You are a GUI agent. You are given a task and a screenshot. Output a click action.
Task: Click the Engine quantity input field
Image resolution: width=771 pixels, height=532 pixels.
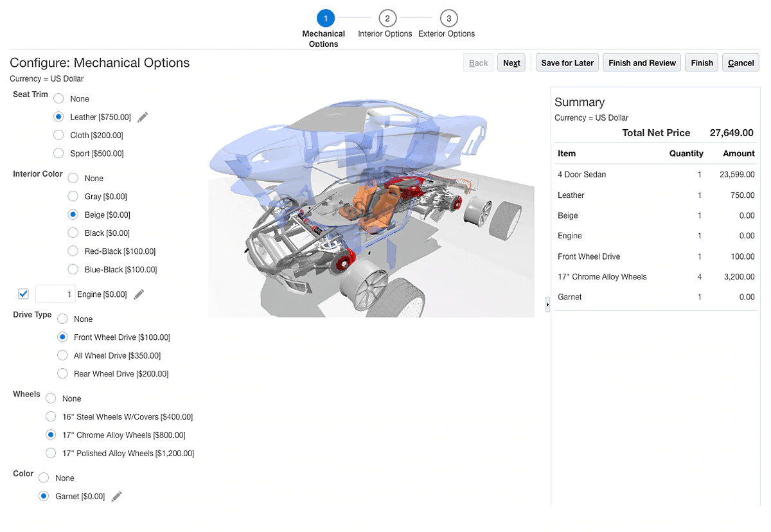[55, 294]
